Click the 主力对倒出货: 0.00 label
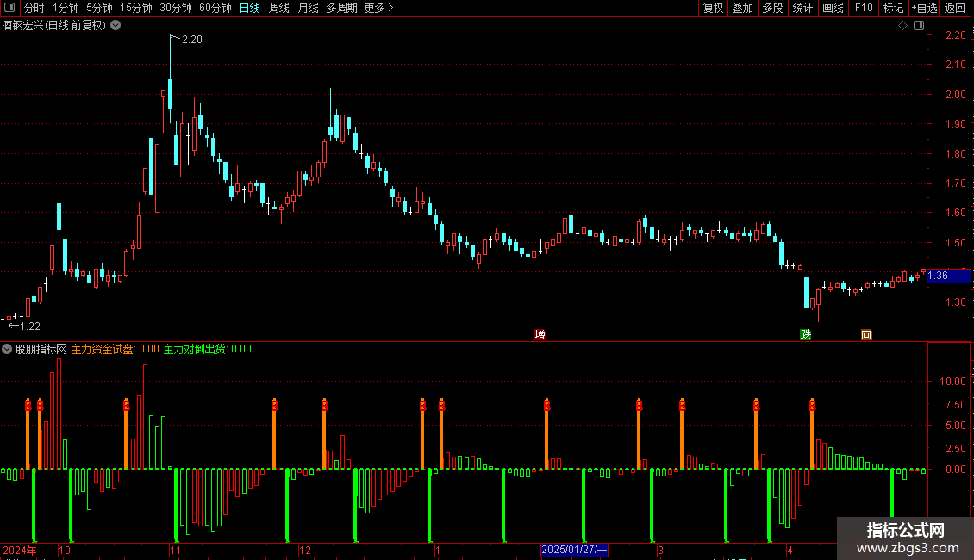This screenshot has height=560, width=974. [x=208, y=349]
